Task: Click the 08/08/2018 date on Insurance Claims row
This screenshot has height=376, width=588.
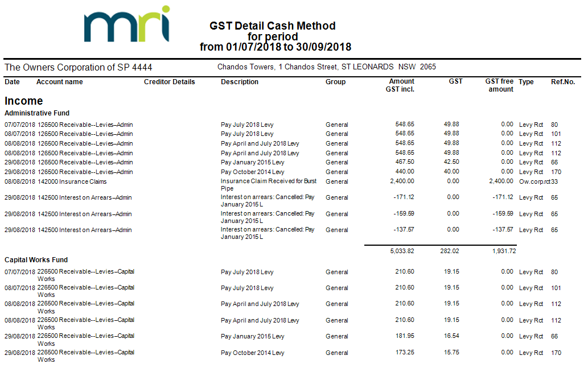Action: click(x=20, y=181)
